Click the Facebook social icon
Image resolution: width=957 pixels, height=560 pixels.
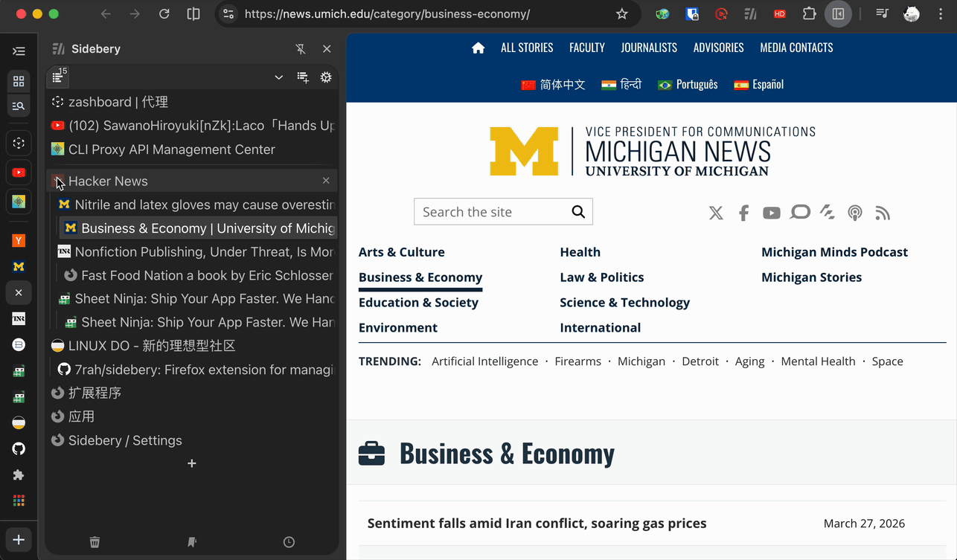743,213
